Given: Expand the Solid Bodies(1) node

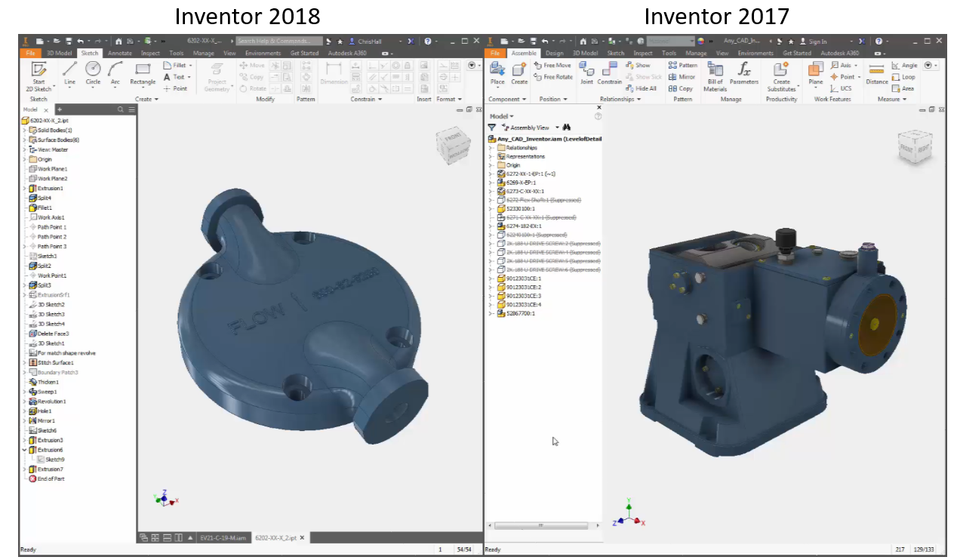Looking at the screenshot, I should tap(24, 130).
